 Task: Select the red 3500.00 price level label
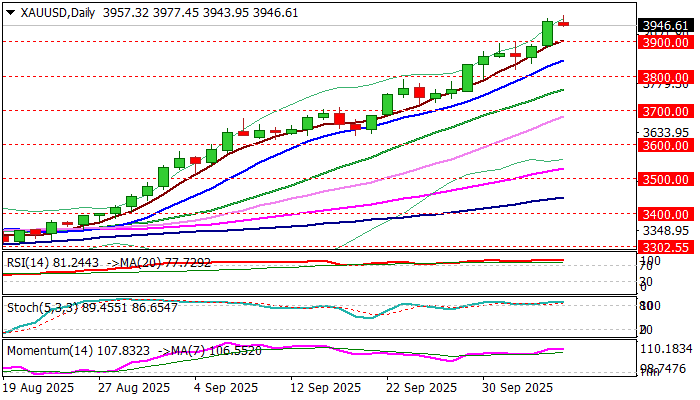tap(666, 179)
